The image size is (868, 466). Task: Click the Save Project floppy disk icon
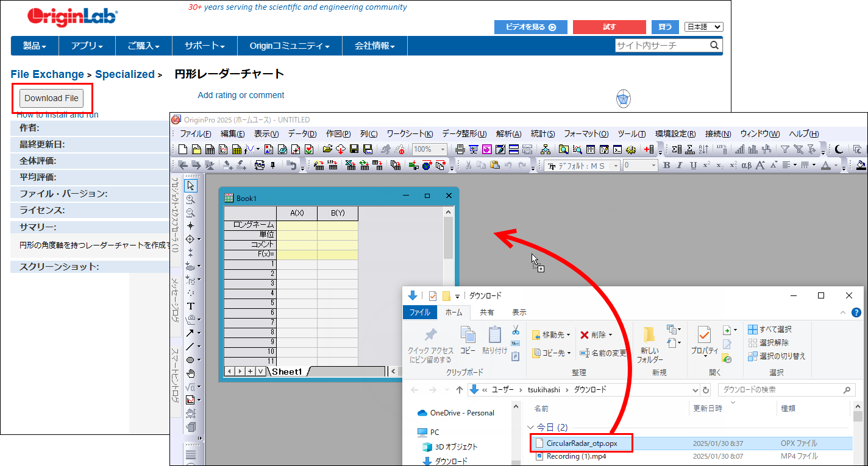[x=354, y=149]
